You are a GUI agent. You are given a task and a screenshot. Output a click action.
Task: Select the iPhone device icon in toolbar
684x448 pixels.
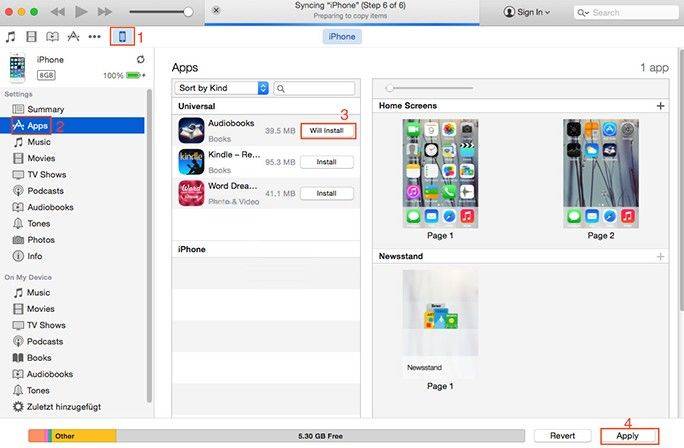[123, 37]
